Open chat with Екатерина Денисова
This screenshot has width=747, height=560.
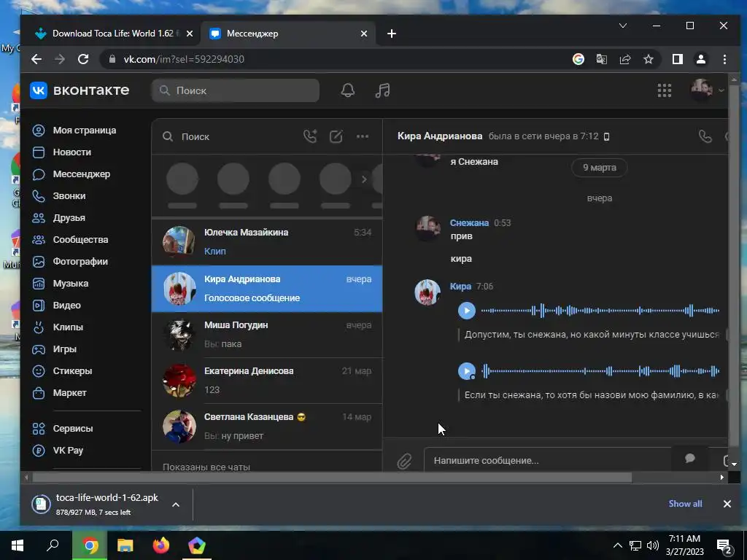(267, 381)
